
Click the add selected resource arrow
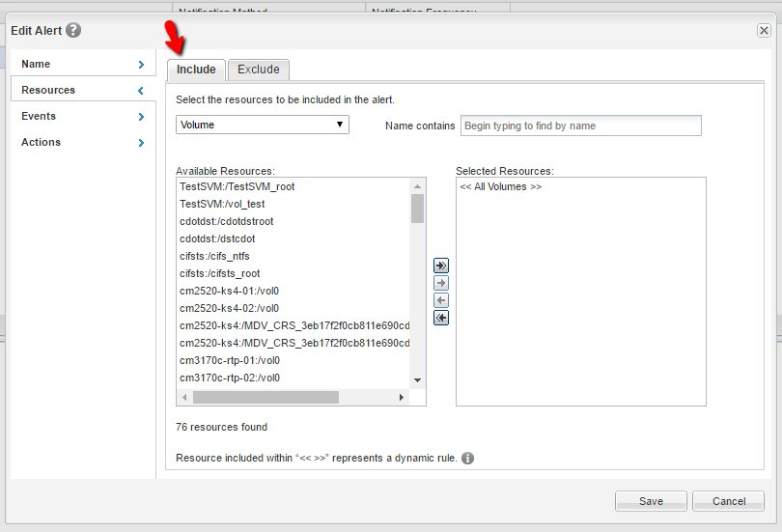(x=441, y=283)
